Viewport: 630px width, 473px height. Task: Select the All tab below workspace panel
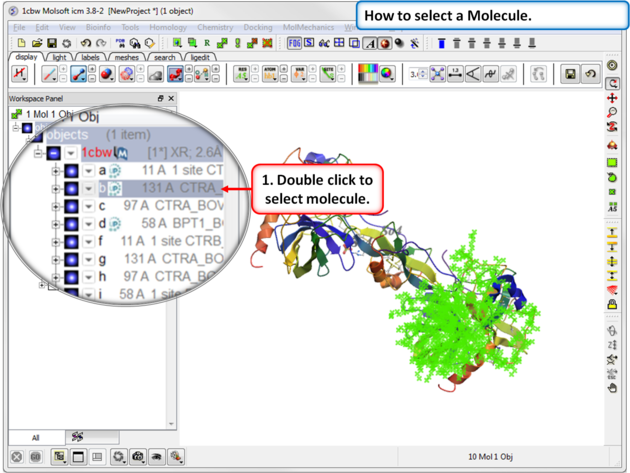click(36, 438)
